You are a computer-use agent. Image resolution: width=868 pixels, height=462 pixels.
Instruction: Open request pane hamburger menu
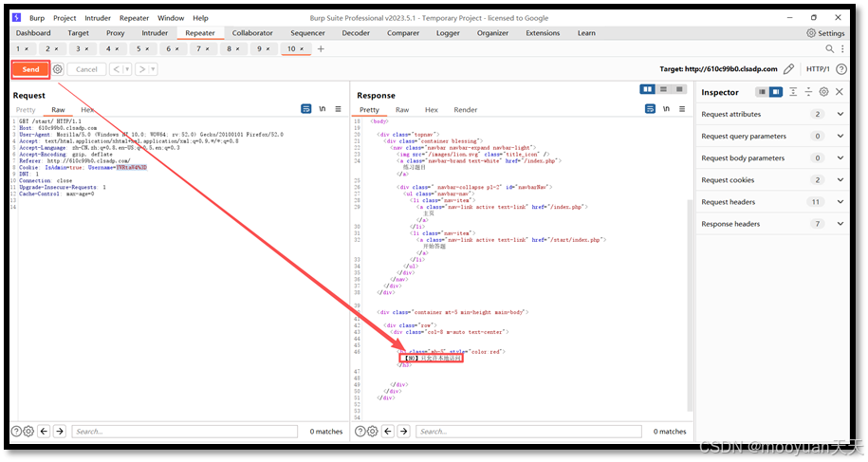click(338, 109)
